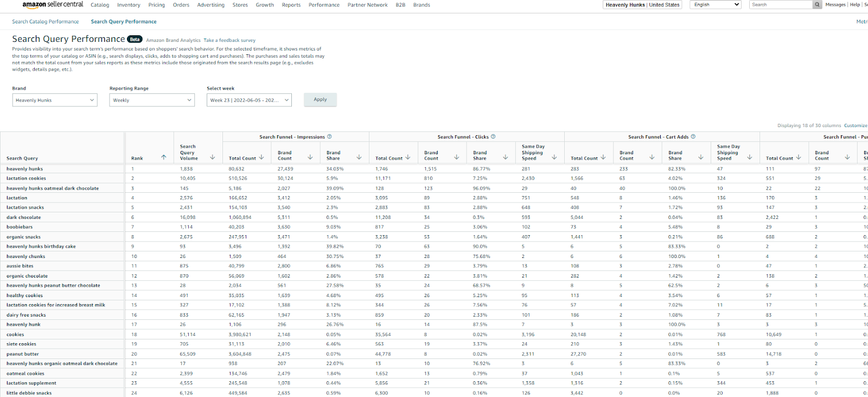The image size is (868, 397).
Task: Open info icon for Search Funnel Cart Adds
Action: point(693,137)
